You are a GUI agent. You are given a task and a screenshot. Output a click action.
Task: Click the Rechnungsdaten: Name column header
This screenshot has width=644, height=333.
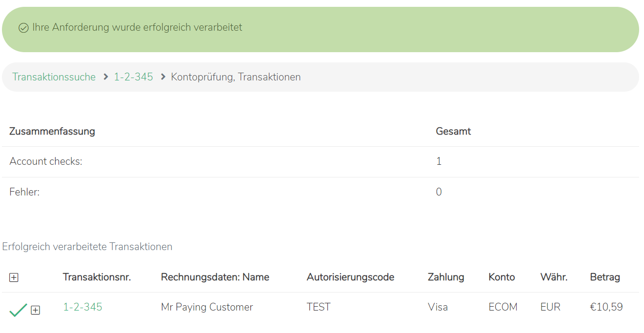pyautogui.click(x=215, y=277)
